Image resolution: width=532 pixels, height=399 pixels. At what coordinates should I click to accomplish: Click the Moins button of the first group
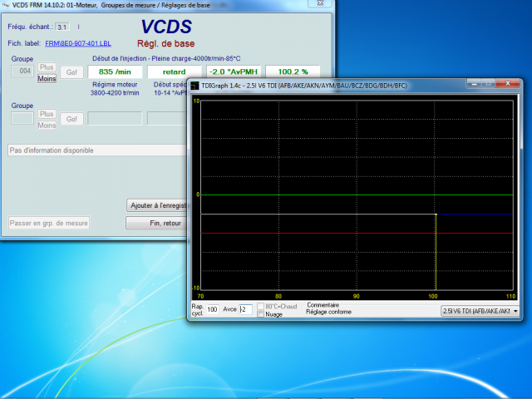[x=47, y=79]
